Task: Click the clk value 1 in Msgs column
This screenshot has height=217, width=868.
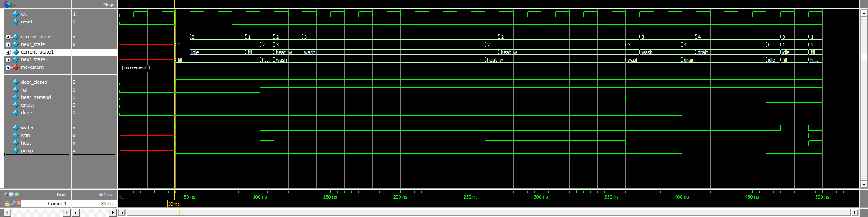Action: pos(74,14)
